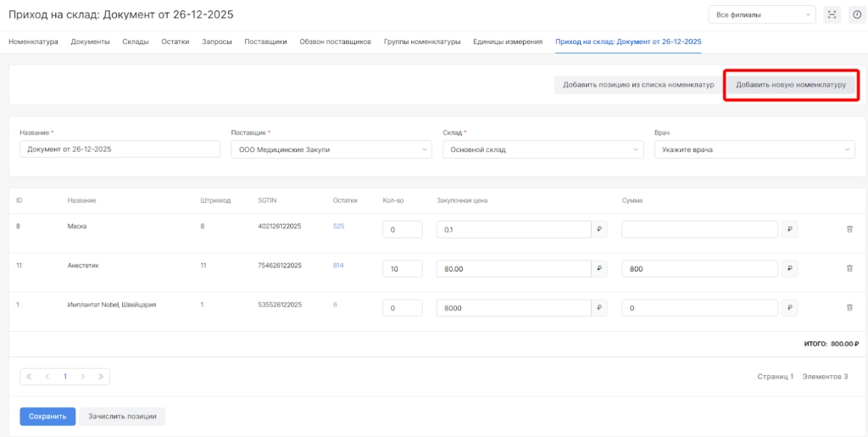The height and width of the screenshot is (437, 868).
Task: Click the Сохранить button
Action: [x=47, y=417]
